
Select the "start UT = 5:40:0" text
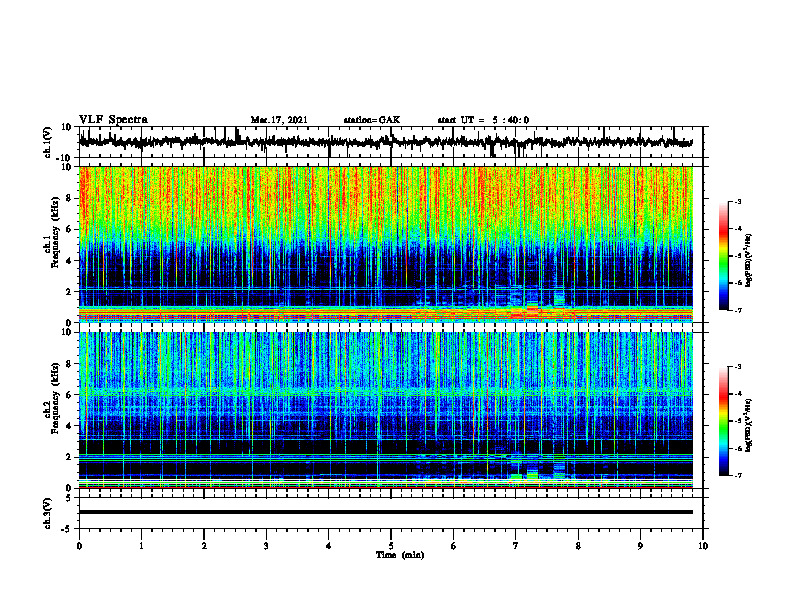tap(483, 120)
